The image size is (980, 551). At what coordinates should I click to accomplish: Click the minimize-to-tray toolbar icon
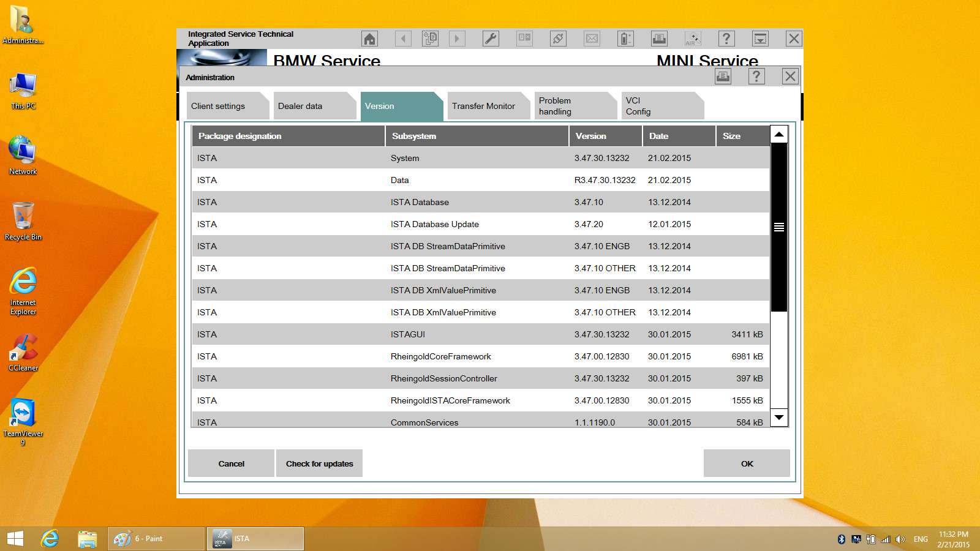pyautogui.click(x=760, y=39)
